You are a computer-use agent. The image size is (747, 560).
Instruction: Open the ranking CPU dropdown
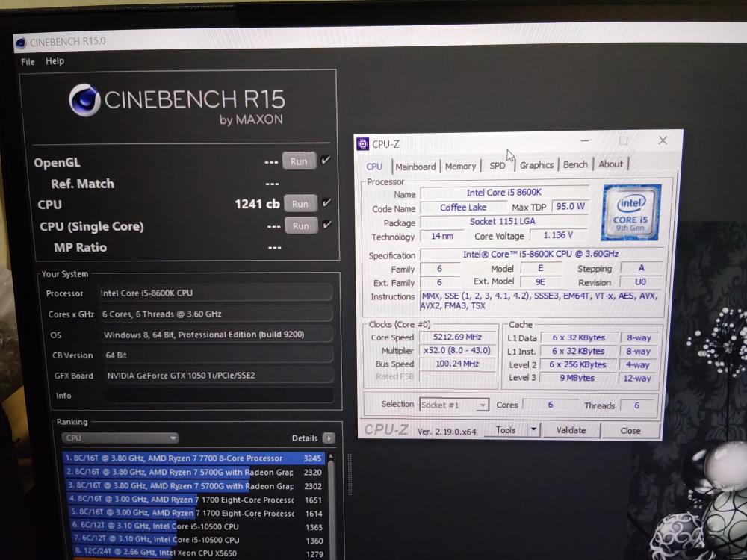coord(120,438)
